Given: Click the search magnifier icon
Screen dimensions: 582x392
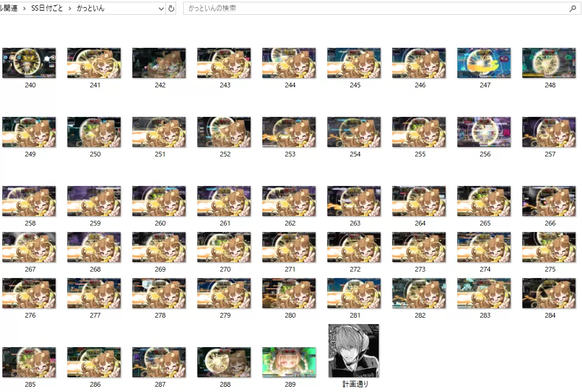Looking at the screenshot, I should (573, 8).
